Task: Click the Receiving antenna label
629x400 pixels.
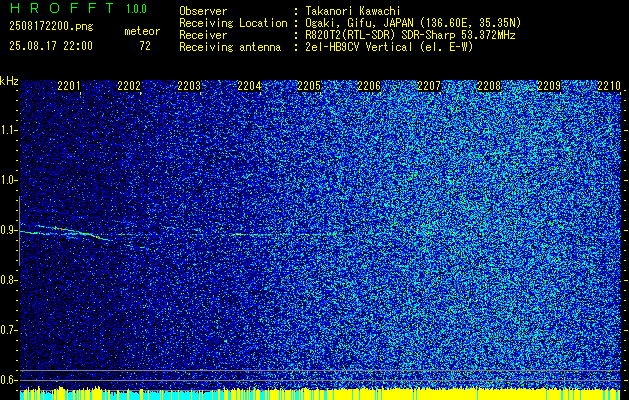Action: [230, 47]
